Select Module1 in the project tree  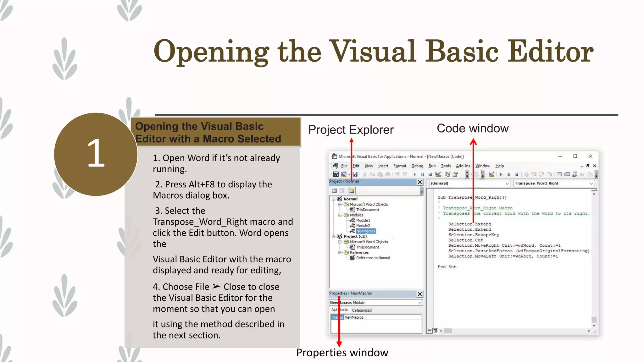click(x=363, y=220)
